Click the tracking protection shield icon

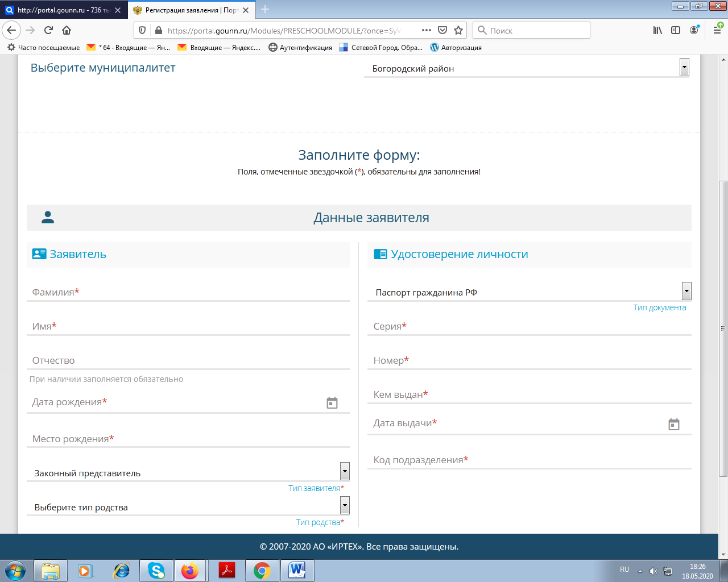pyautogui.click(x=143, y=31)
